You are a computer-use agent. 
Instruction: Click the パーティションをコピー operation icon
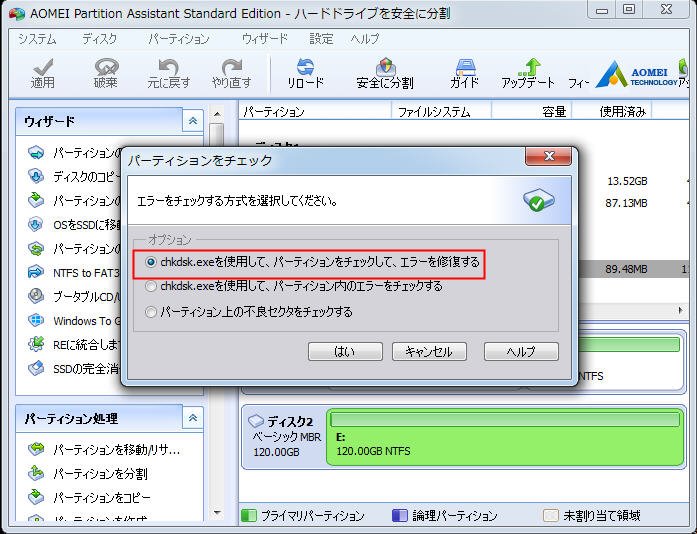tap(36, 497)
